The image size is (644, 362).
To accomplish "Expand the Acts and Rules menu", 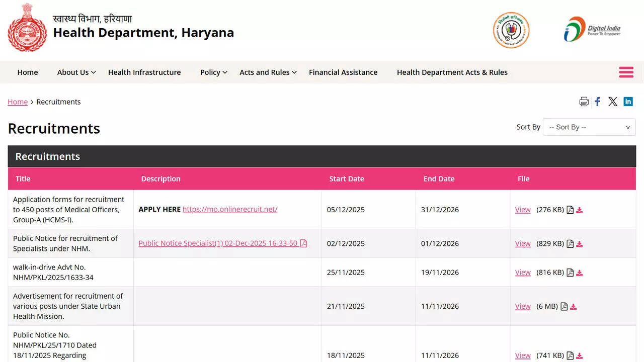I will (x=268, y=72).
